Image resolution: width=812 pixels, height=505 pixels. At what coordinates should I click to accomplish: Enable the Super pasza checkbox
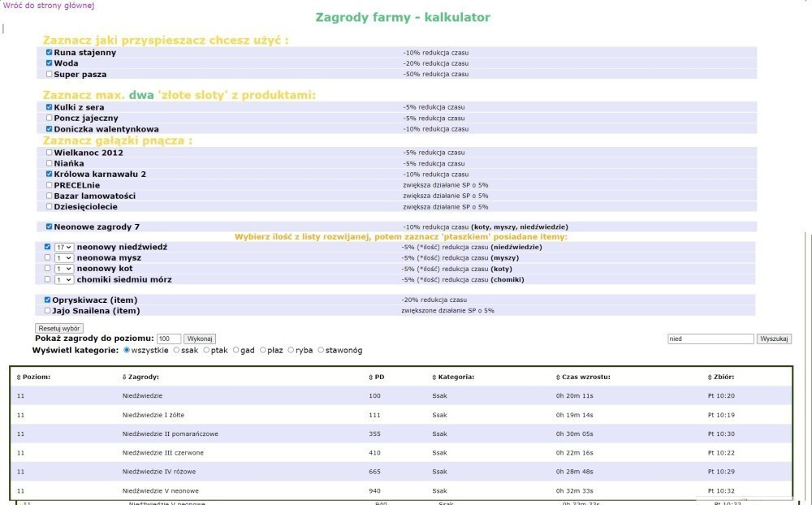[50, 74]
